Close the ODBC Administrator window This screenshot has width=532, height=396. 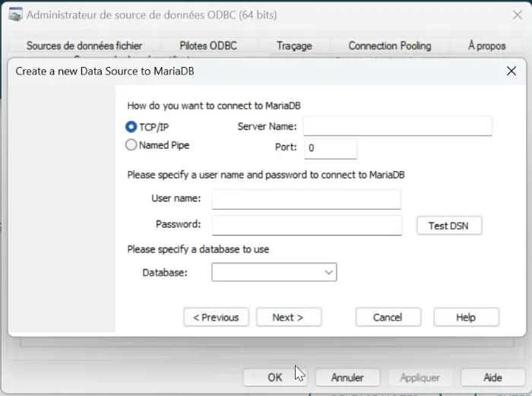(518, 14)
